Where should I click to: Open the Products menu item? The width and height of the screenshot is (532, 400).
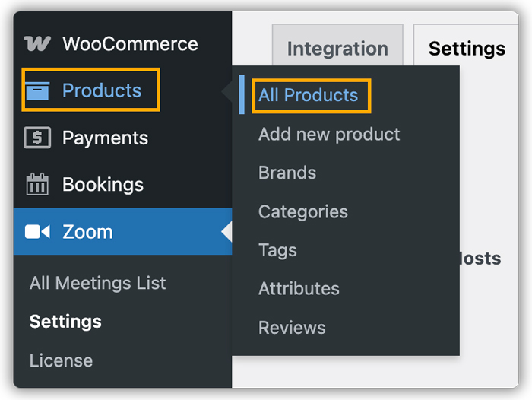(x=102, y=90)
